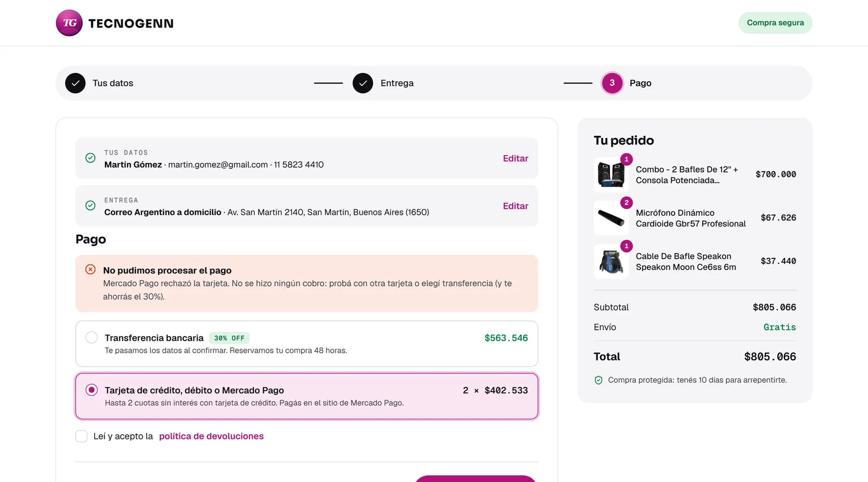This screenshot has width=868, height=482.
Task: Click quantity badge 2 on Micrófono thumbnail
Action: pos(626,202)
